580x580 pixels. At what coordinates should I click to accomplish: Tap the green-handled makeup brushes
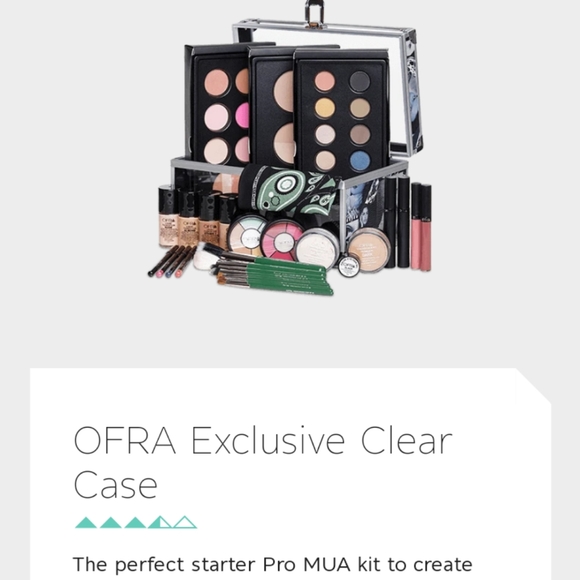[x=272, y=274]
